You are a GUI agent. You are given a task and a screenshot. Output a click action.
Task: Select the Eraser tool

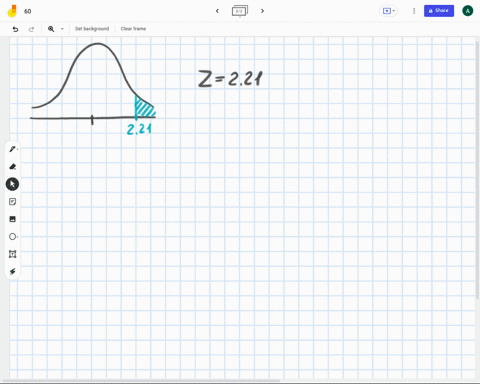tap(12, 167)
